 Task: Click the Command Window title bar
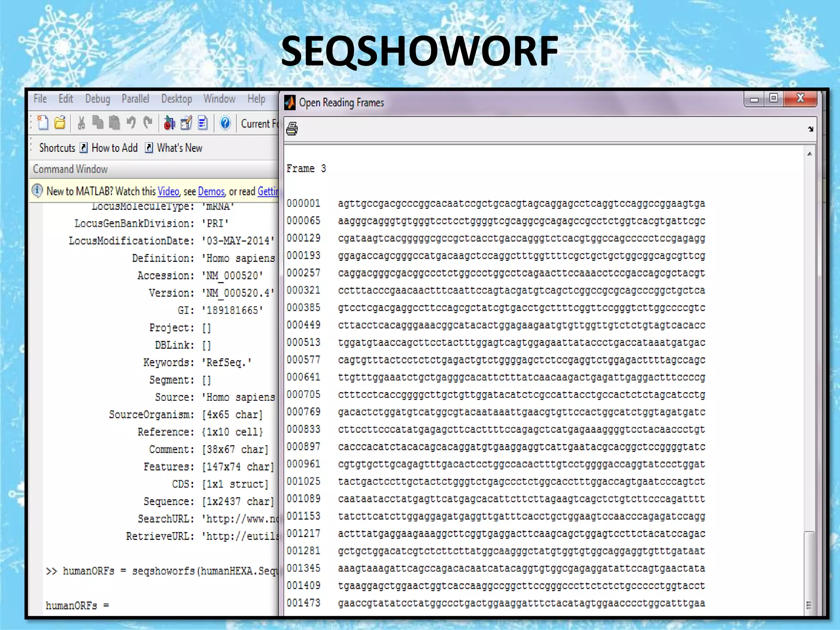point(154,169)
